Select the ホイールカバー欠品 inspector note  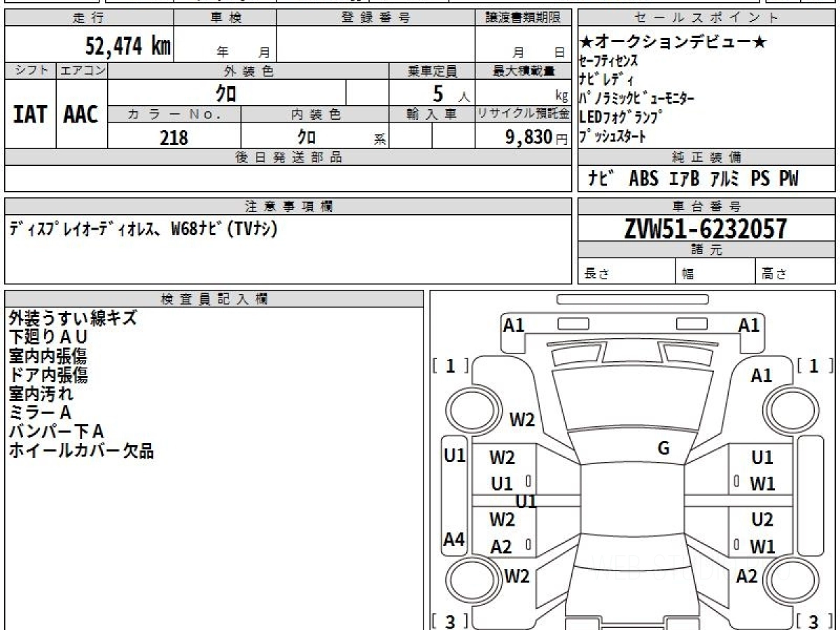pyautogui.click(x=81, y=450)
